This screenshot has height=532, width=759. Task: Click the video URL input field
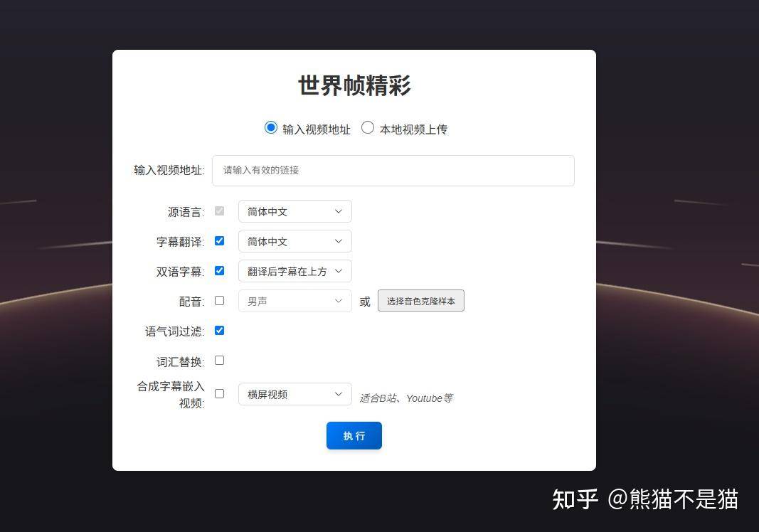[x=393, y=171]
